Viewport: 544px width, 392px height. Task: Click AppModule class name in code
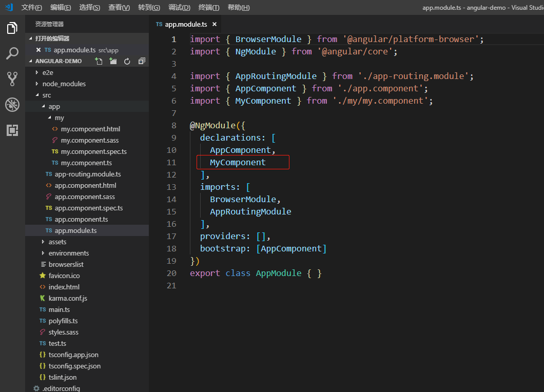(x=279, y=273)
